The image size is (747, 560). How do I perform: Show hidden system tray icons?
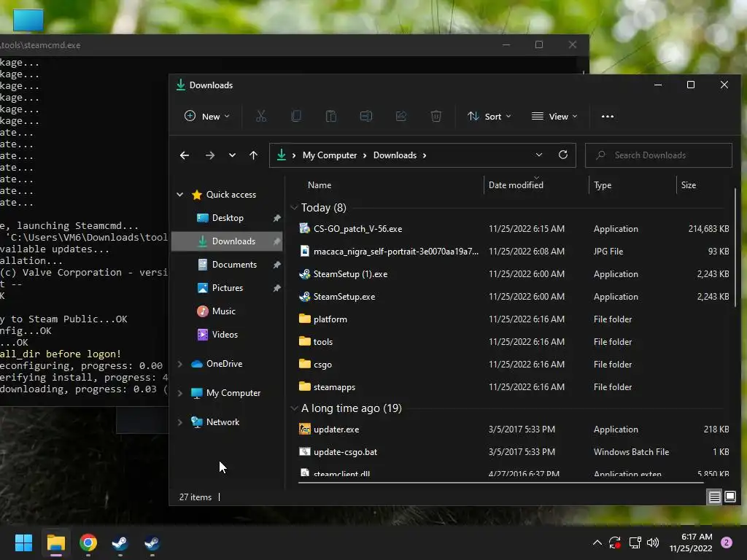(597, 542)
